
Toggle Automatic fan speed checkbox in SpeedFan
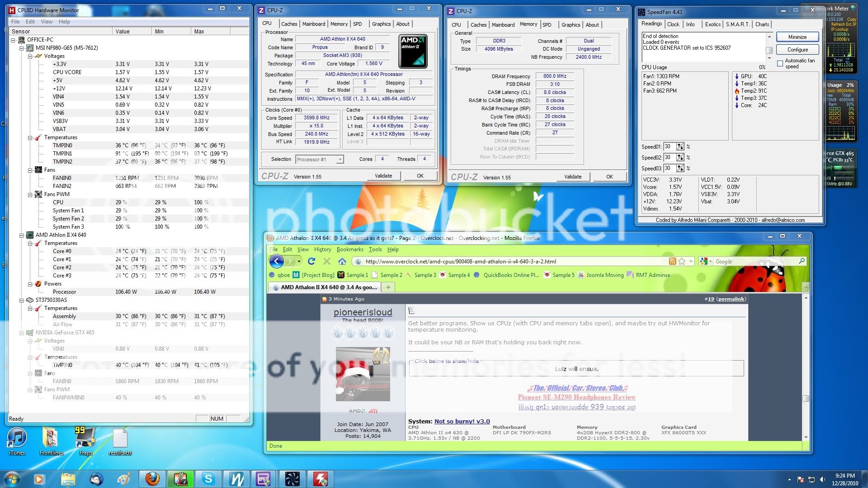point(780,63)
